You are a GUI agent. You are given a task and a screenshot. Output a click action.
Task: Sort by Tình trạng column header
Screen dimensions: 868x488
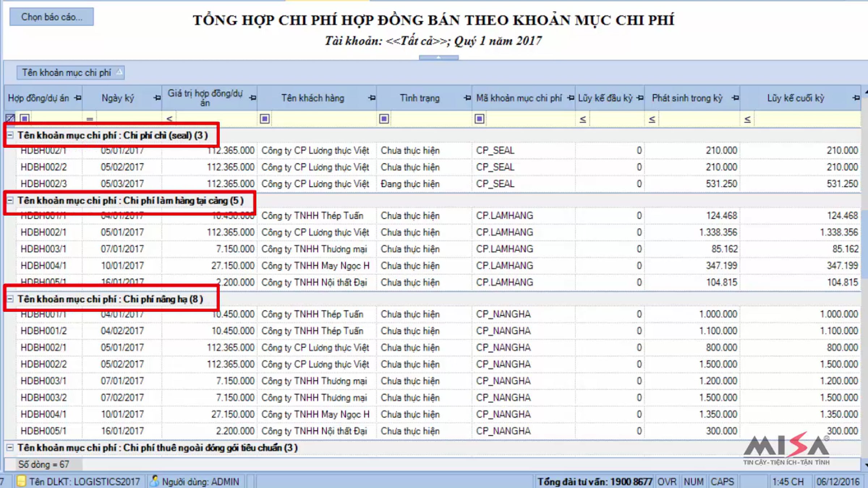420,98
